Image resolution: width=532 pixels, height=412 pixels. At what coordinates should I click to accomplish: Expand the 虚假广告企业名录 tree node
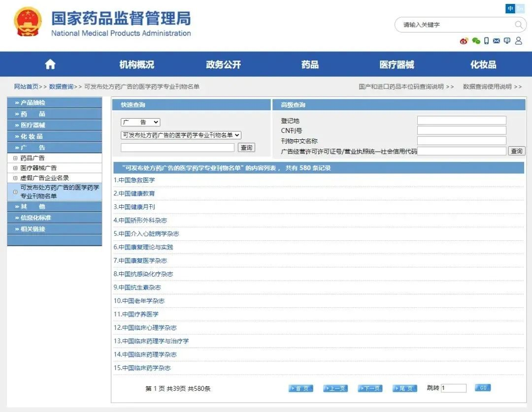pyautogui.click(x=15, y=178)
